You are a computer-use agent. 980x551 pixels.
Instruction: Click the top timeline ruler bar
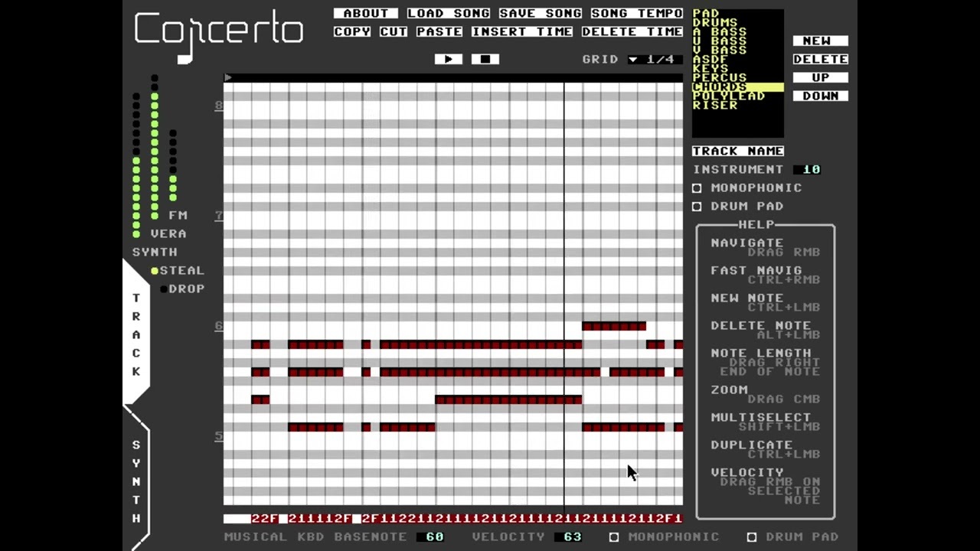point(453,77)
